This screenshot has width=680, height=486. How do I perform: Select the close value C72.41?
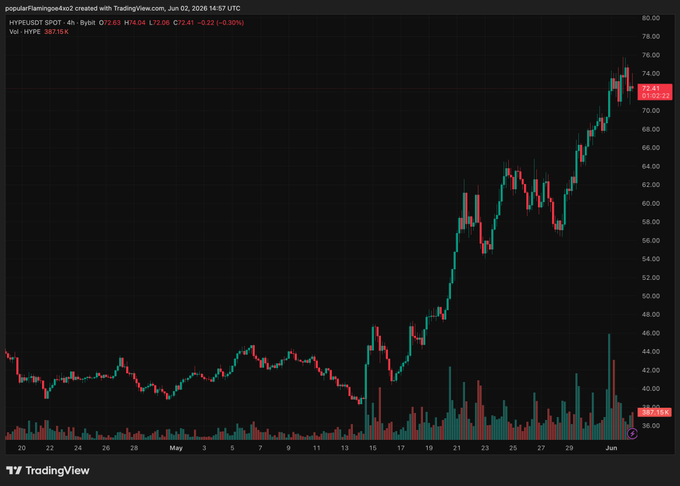tap(183, 23)
